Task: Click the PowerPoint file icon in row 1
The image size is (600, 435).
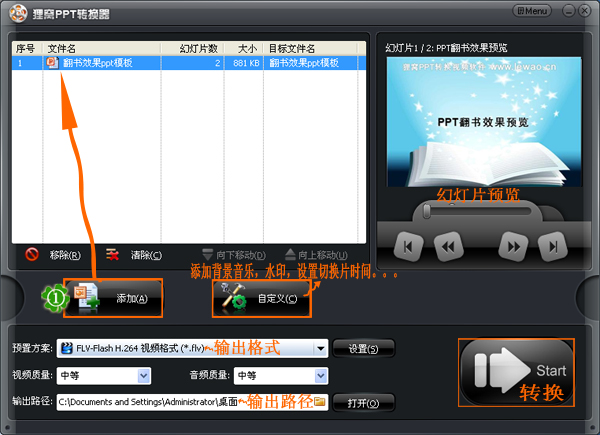Action: pos(52,63)
